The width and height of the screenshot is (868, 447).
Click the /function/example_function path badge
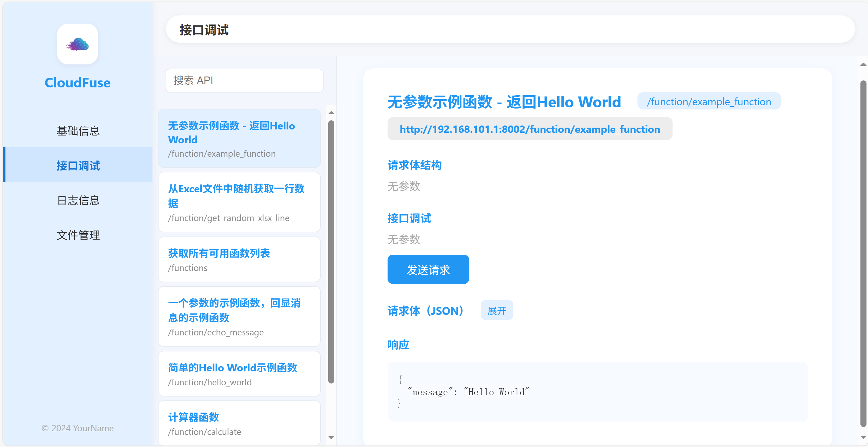(x=709, y=101)
